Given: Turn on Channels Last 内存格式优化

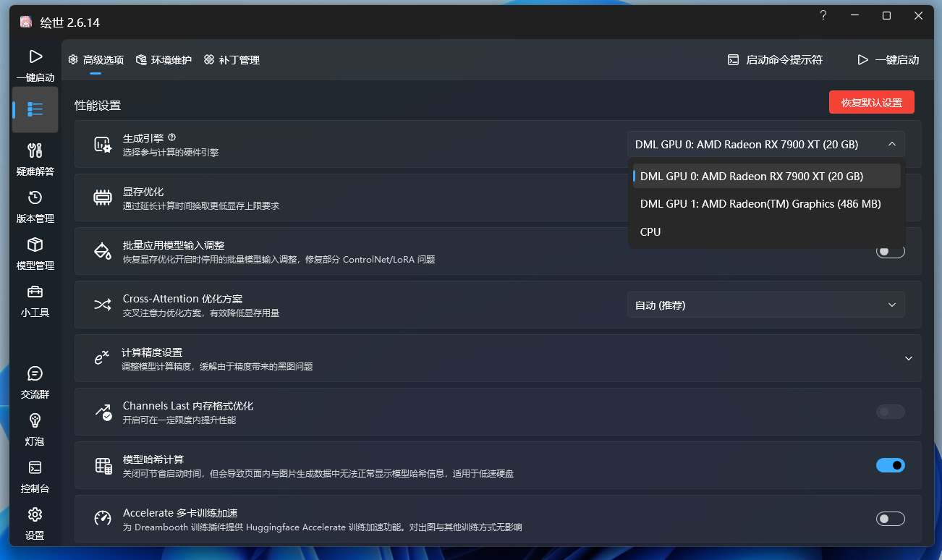Looking at the screenshot, I should (x=890, y=412).
